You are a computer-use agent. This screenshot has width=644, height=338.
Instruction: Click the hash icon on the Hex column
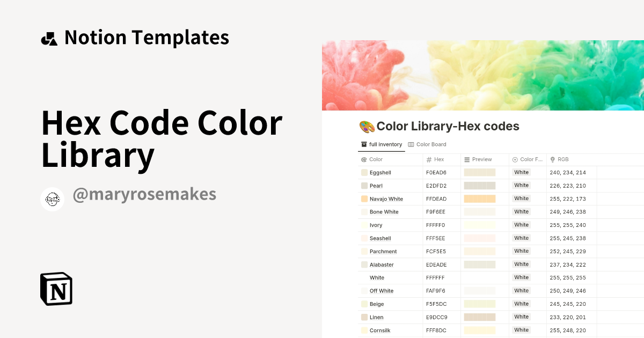(x=428, y=159)
